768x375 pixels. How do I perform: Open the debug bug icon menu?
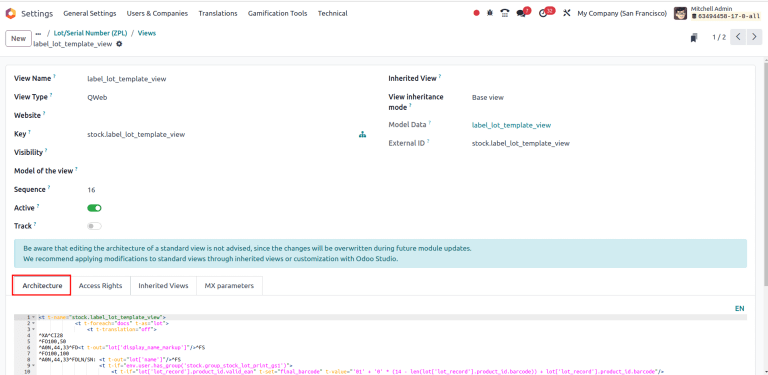point(490,14)
